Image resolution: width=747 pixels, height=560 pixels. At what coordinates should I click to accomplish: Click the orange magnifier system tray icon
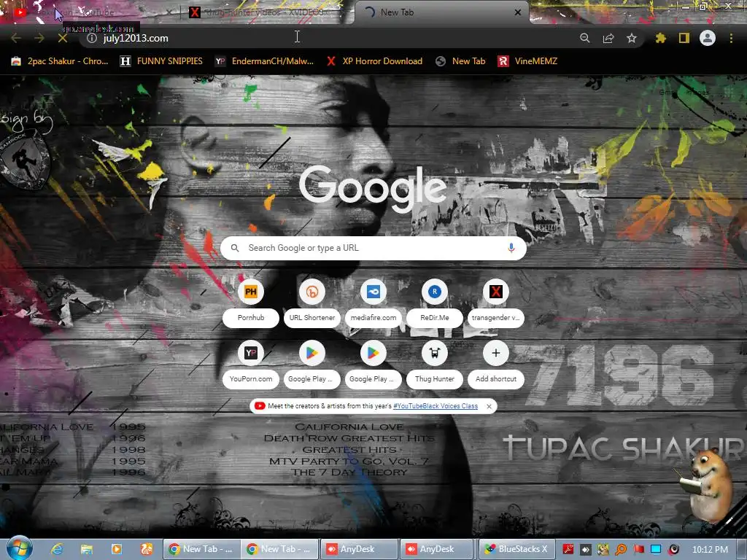pos(621,549)
